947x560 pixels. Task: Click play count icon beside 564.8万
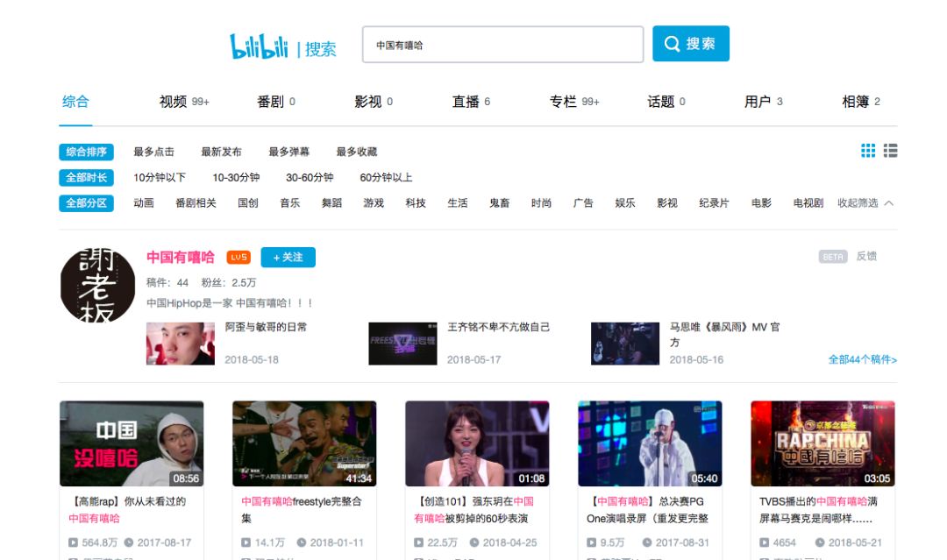tap(73, 542)
